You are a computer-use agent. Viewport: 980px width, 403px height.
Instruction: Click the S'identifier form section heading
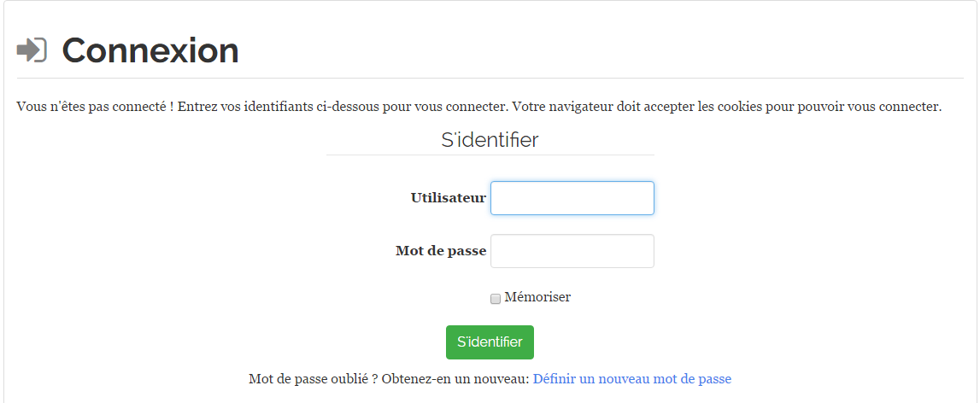[x=490, y=140]
